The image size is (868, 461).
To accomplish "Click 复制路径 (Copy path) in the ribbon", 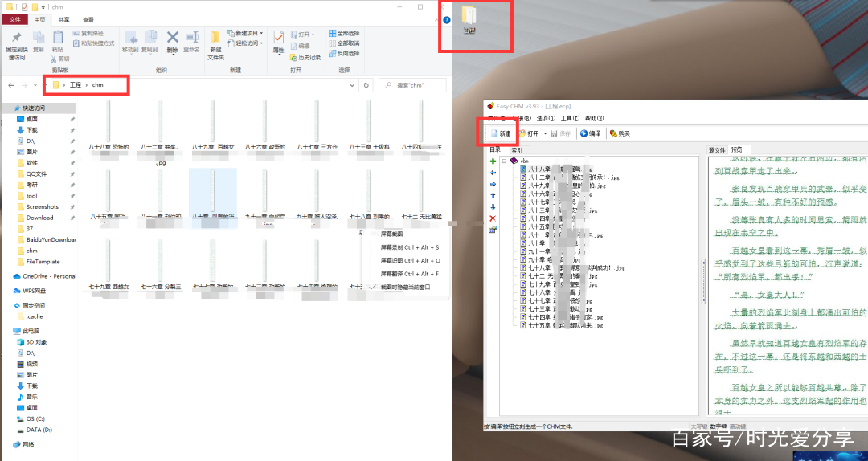I will click(88, 33).
